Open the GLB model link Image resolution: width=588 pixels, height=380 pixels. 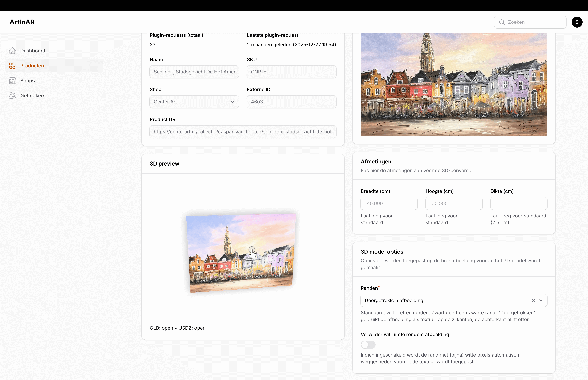(167, 328)
